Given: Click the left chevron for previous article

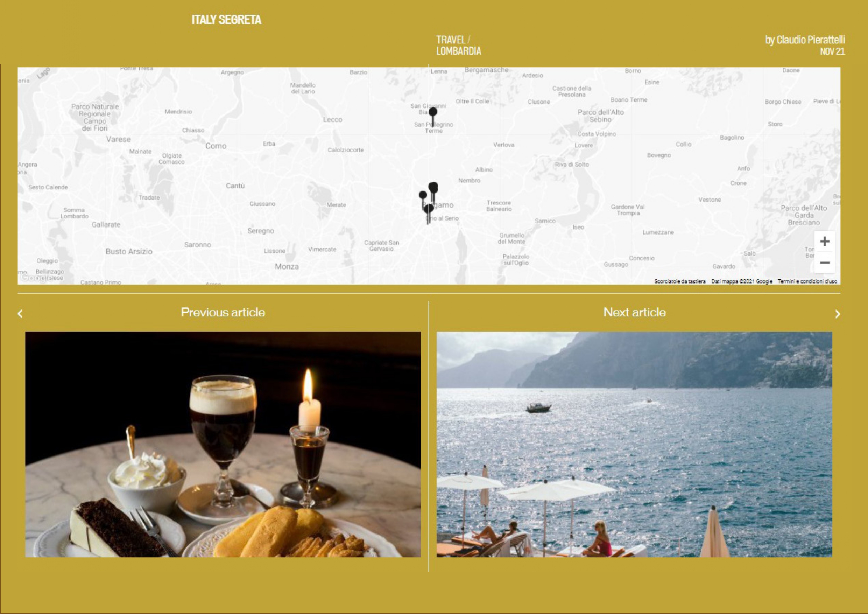Looking at the screenshot, I should coord(20,314).
